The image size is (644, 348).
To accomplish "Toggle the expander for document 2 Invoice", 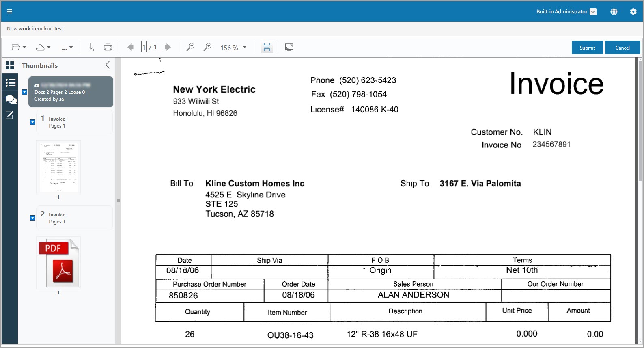I will (32, 218).
